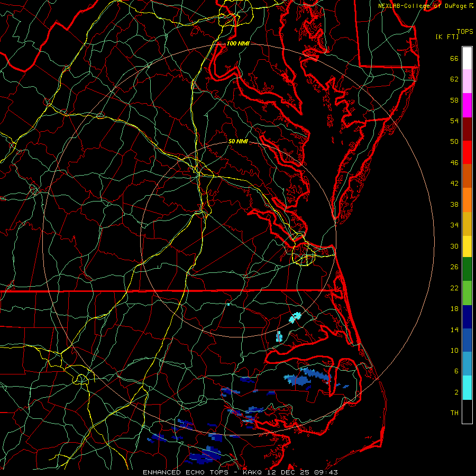Select the "50 NMI" range ring label
Screen dimensions: 476x476
tap(238, 141)
